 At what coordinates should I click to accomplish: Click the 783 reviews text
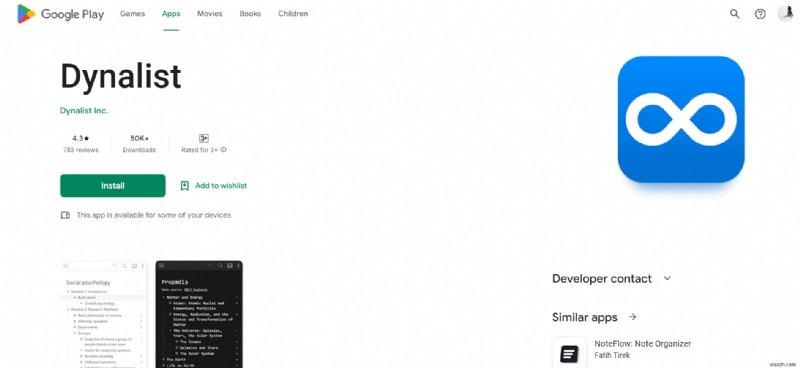coord(81,150)
